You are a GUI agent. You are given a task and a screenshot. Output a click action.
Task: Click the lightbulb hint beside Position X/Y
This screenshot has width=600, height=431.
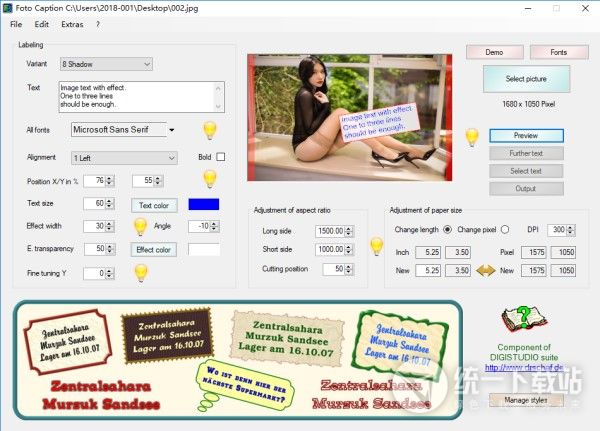[210, 179]
